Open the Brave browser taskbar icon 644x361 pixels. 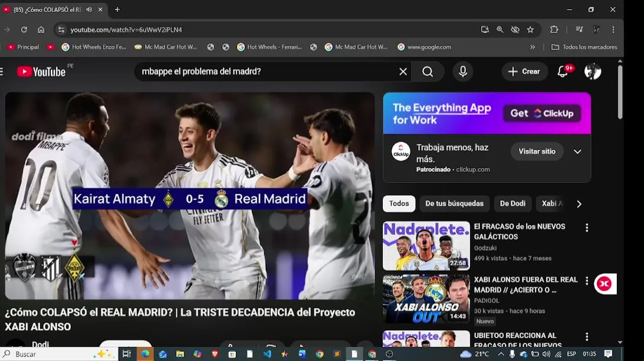[x=215, y=354]
